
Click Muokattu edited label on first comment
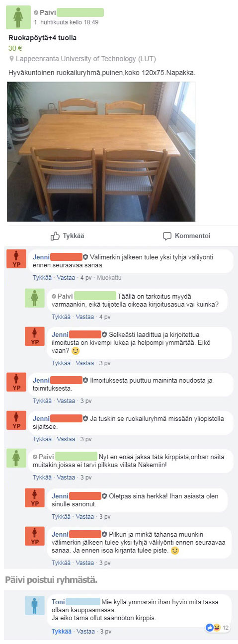(109, 278)
